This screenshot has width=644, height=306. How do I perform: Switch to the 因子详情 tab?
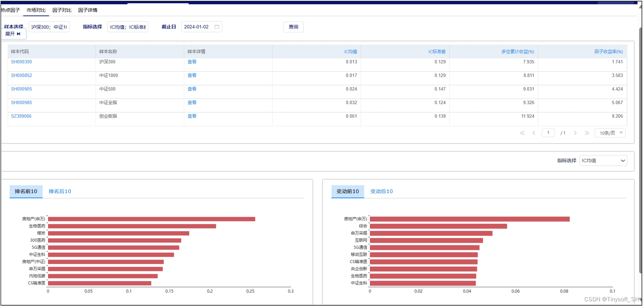[88, 10]
